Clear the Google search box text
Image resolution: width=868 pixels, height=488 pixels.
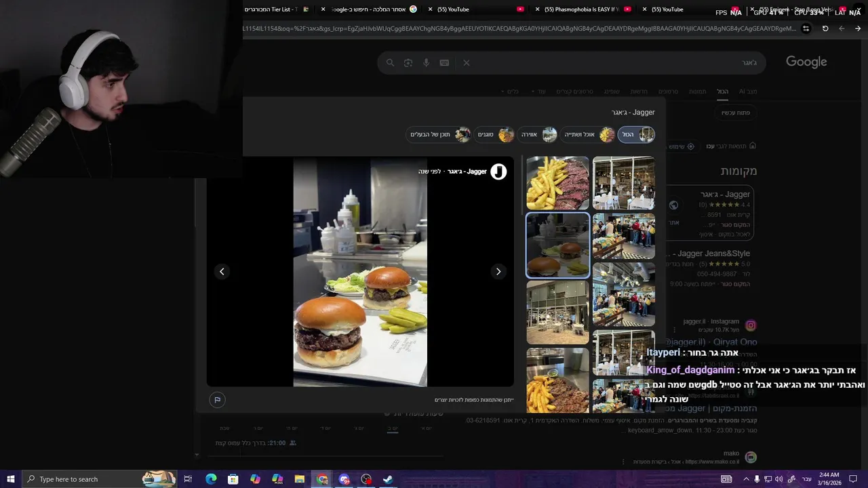[467, 62]
